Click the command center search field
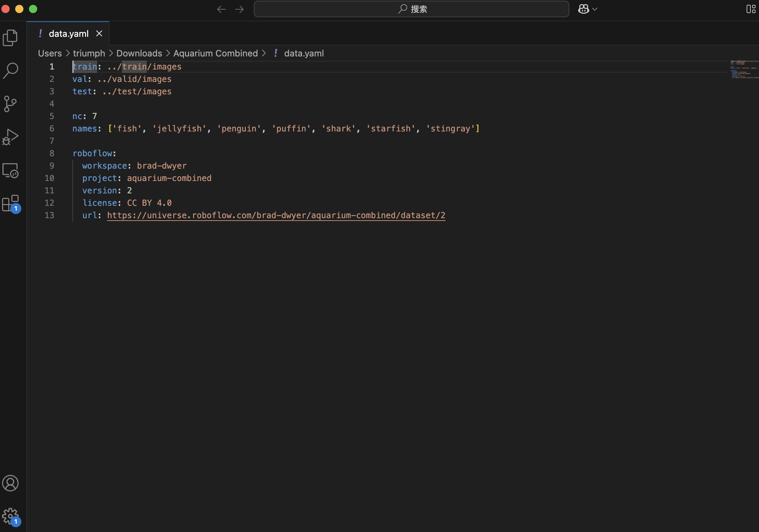This screenshot has width=759, height=532. click(x=411, y=9)
